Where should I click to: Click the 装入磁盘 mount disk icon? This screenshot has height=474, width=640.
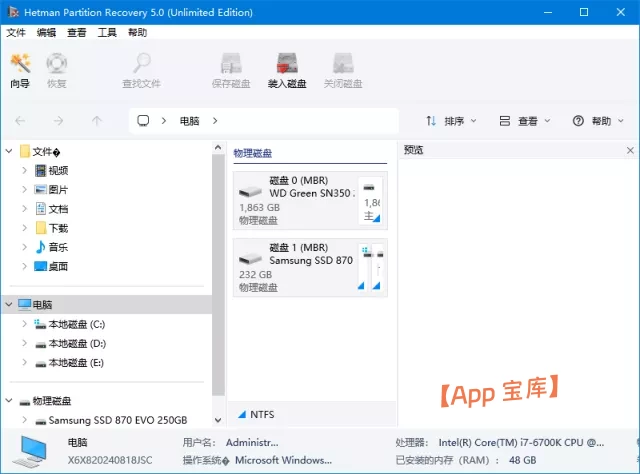point(287,70)
